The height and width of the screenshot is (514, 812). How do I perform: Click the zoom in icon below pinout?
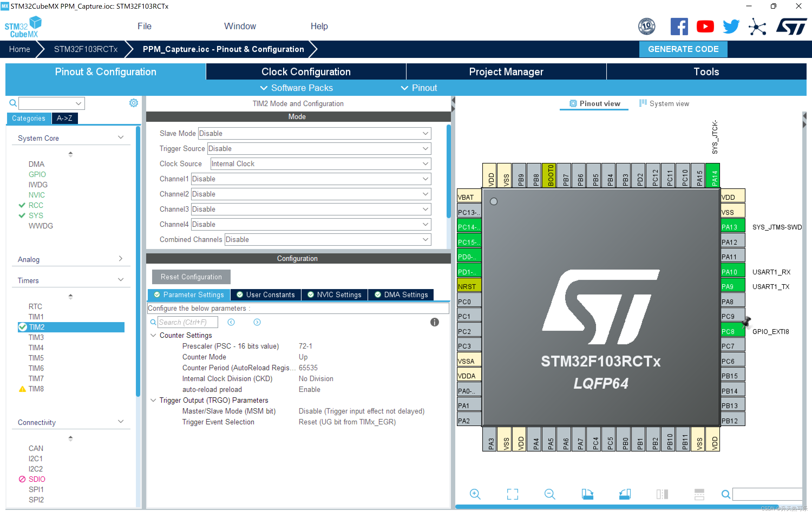(475, 494)
